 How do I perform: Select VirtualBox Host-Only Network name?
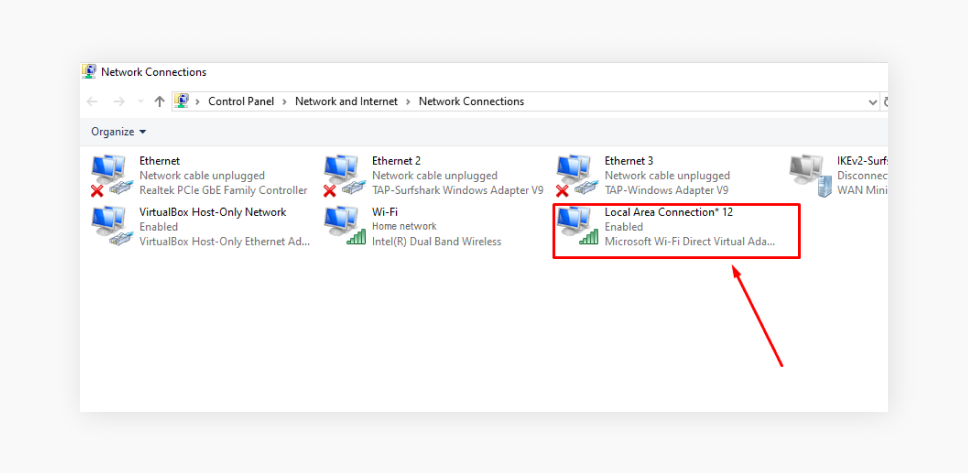point(213,212)
